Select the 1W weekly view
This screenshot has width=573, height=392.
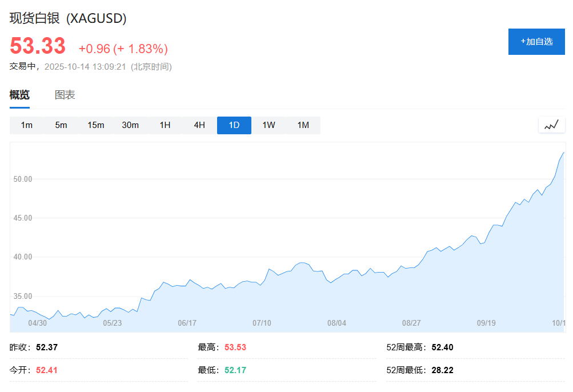[x=268, y=125]
